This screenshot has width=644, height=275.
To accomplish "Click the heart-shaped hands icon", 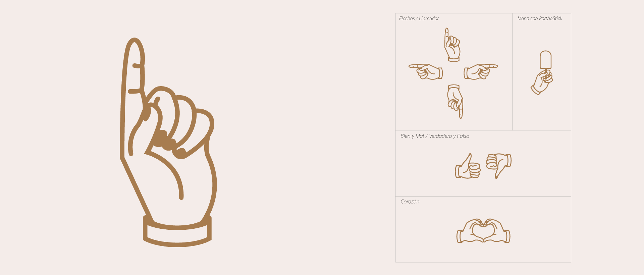I will tap(483, 230).
